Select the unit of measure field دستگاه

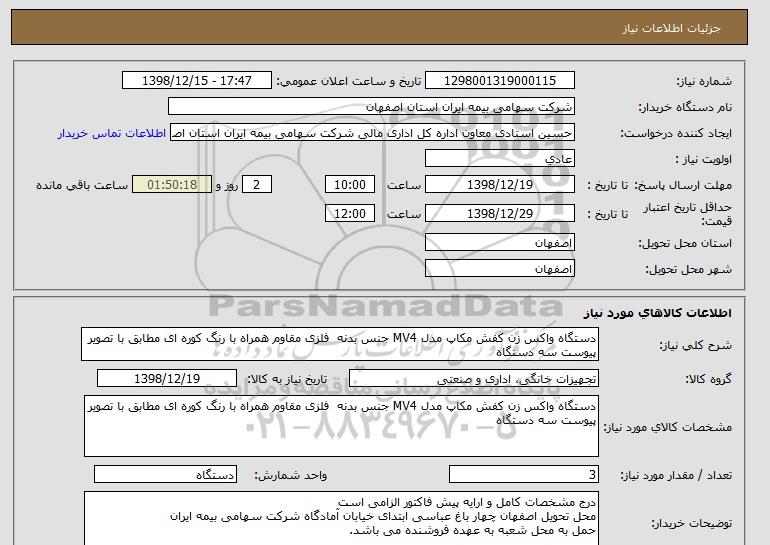point(165,474)
